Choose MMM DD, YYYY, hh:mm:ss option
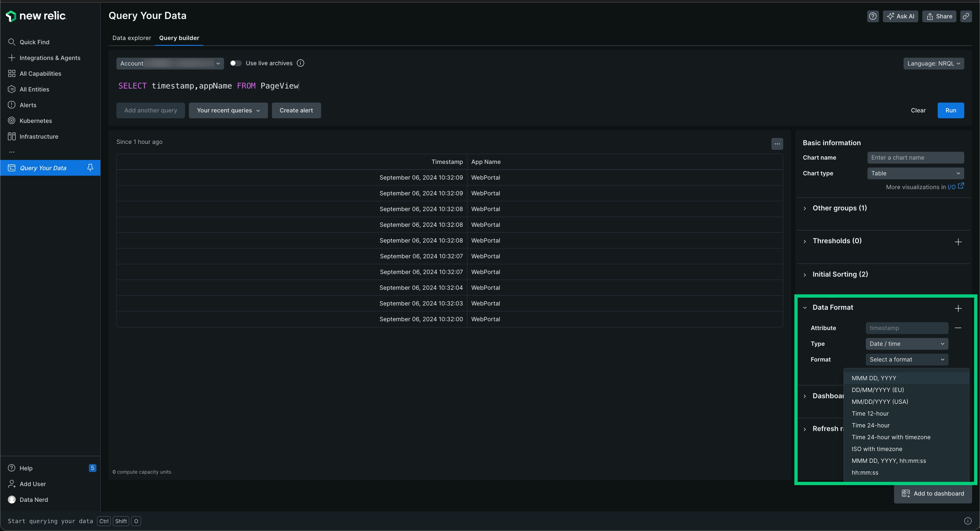Image resolution: width=980 pixels, height=531 pixels. tap(906, 461)
